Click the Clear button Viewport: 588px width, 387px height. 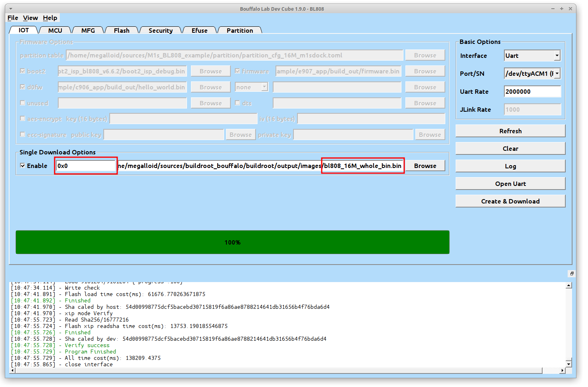tap(510, 148)
